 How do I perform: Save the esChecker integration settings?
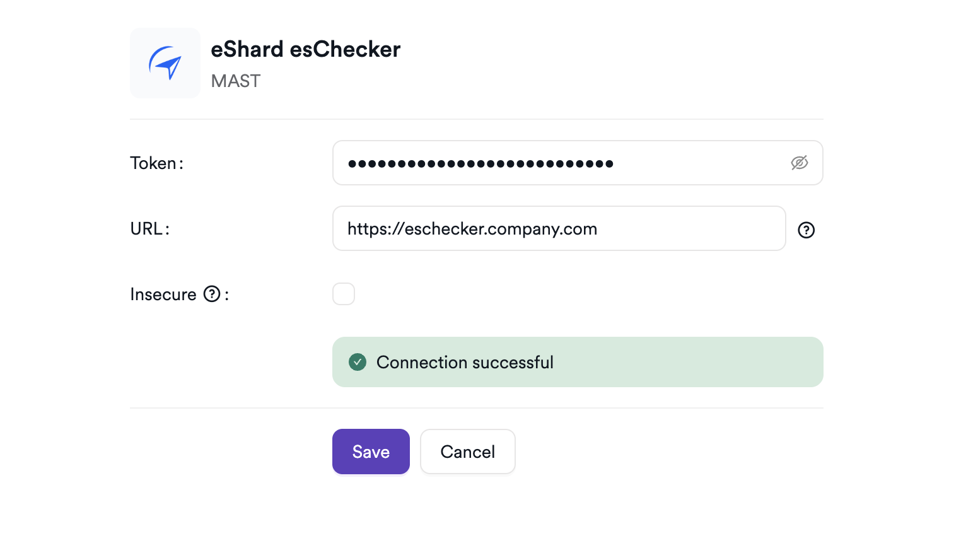coord(371,452)
